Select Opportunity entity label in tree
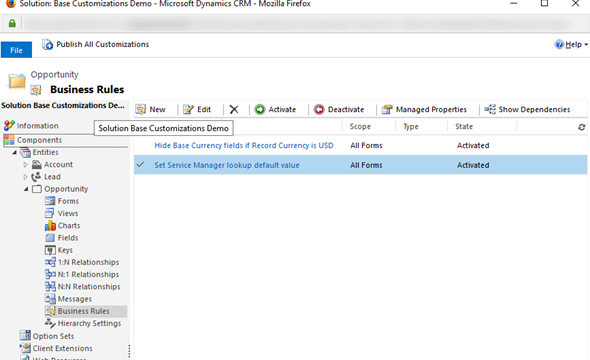Screen dimensions: 590x360 point(66,189)
